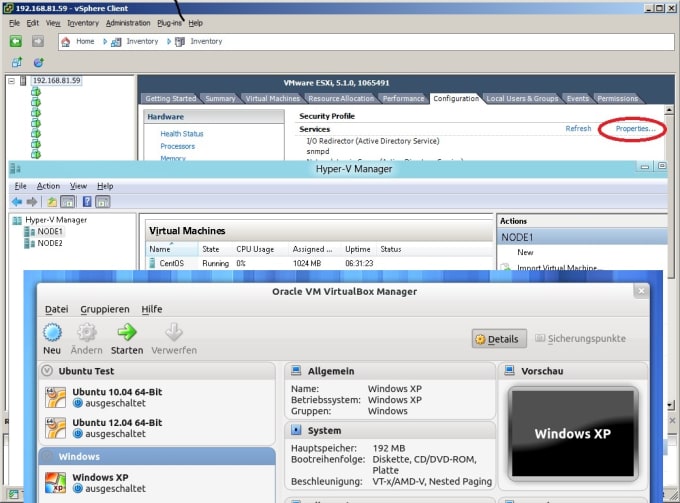Switch to the Performance tab

click(x=403, y=98)
